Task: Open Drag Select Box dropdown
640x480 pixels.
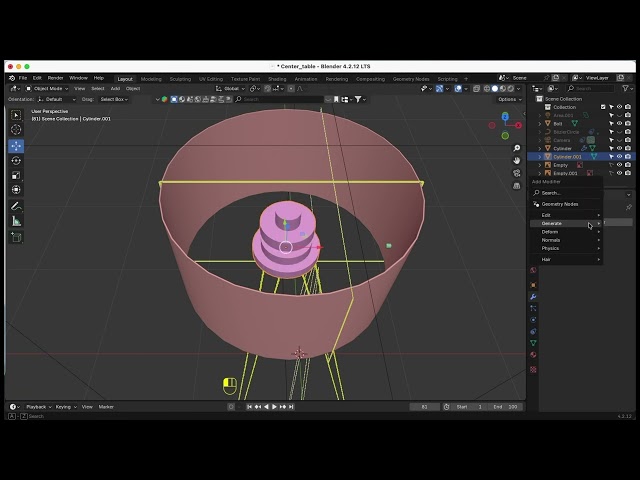Action: point(114,99)
